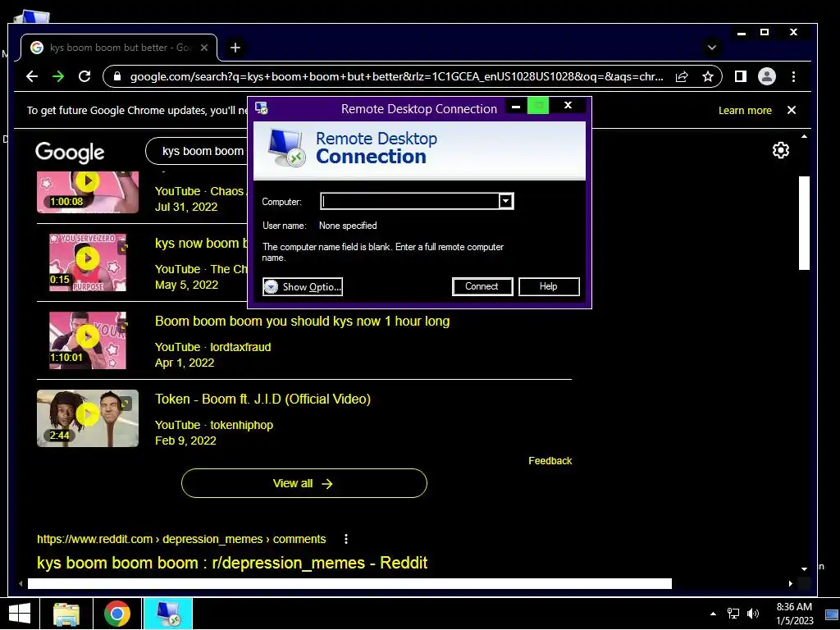Viewport: 840px width, 630px height.
Task: Show hidden system tray icons
Action: [713, 614]
